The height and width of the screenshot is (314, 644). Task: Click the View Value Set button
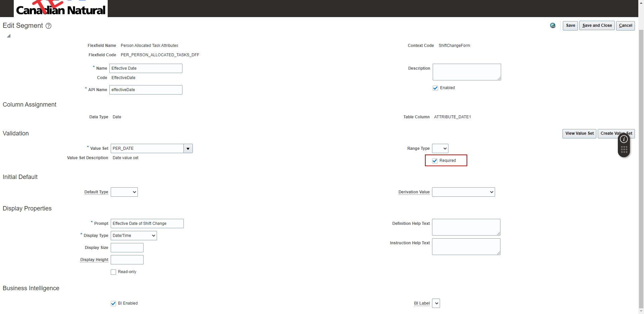(x=579, y=133)
